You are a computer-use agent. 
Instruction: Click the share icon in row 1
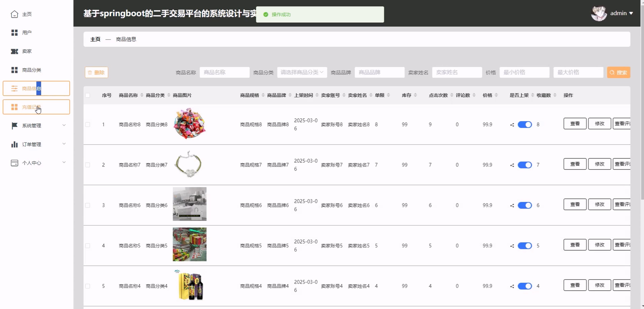[x=512, y=125]
